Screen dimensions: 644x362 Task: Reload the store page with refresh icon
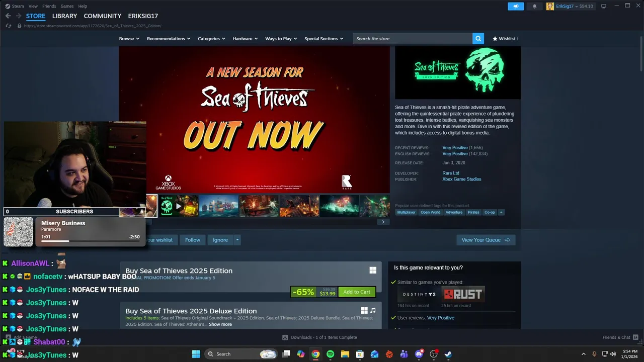click(x=8, y=26)
